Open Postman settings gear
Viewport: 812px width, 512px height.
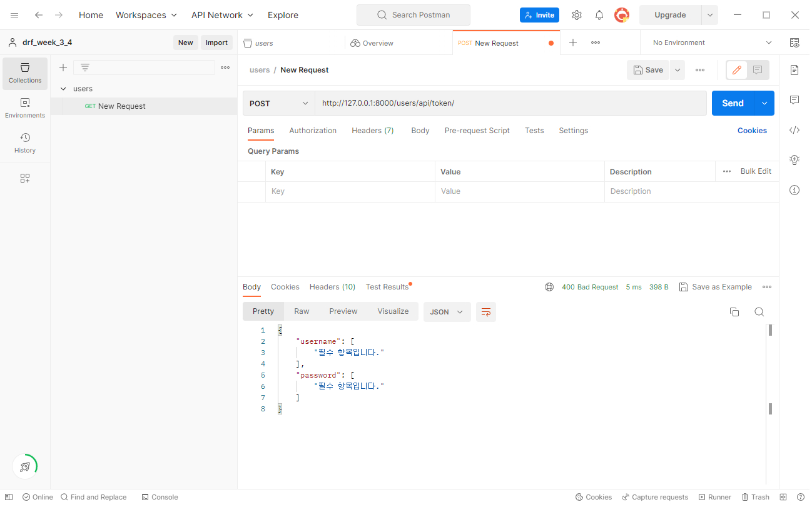pyautogui.click(x=577, y=15)
